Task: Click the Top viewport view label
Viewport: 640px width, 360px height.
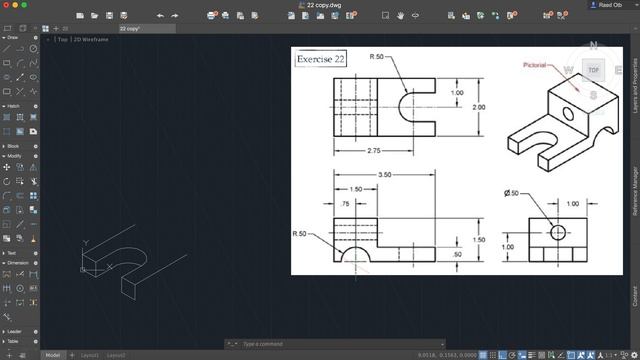Action: point(62,40)
